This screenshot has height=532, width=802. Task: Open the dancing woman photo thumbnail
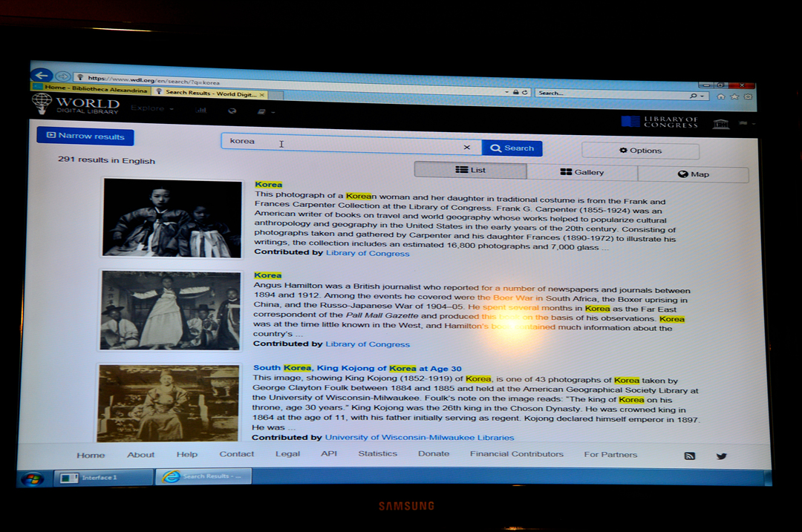[x=170, y=311]
